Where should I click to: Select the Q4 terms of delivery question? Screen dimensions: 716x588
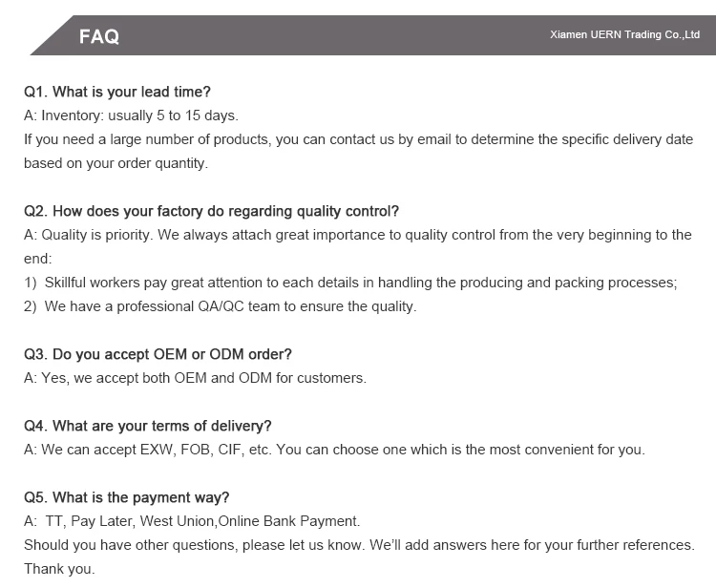148,426
